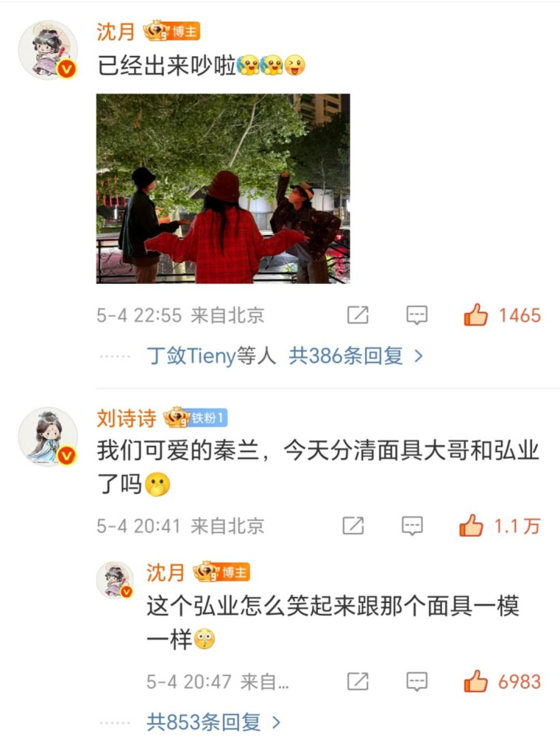Repost 刘诗诗's 20:41 comment
This screenshot has height=748, width=560.
pyautogui.click(x=353, y=525)
